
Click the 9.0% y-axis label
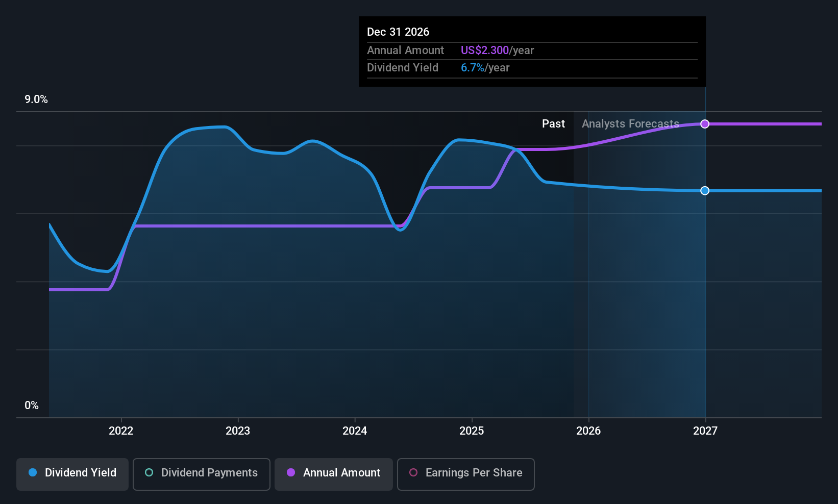36,99
